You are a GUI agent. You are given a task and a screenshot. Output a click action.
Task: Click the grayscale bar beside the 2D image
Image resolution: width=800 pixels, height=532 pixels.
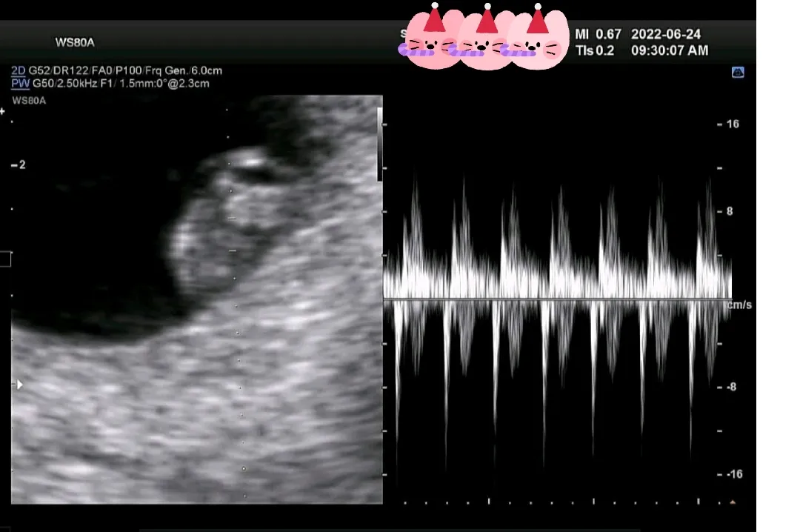coord(379,144)
